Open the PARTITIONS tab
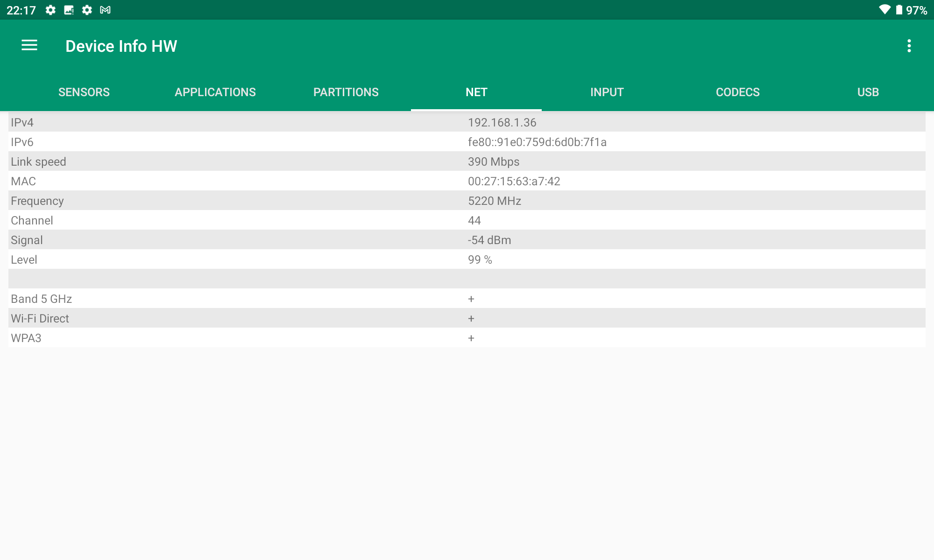This screenshot has height=560, width=934. click(x=346, y=92)
